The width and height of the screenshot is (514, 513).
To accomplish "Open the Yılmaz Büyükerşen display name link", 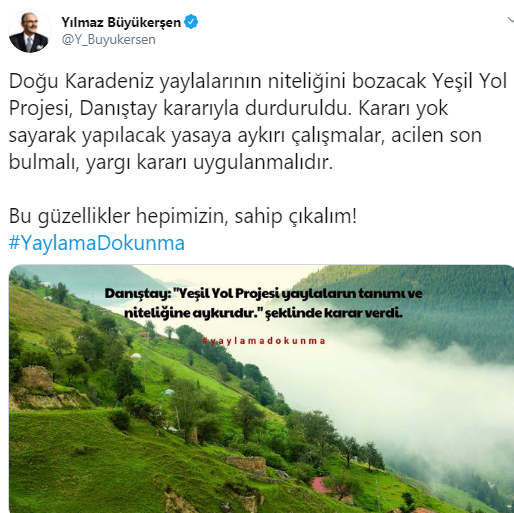I will click(121, 22).
